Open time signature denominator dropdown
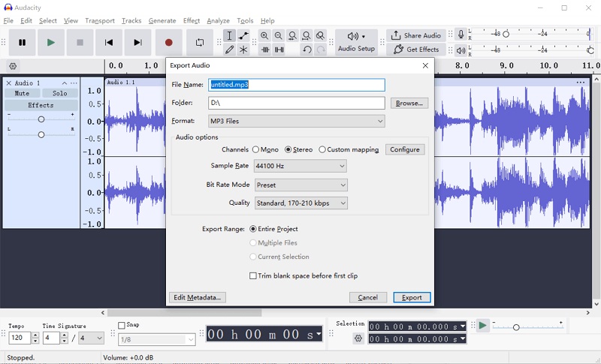Screen dimensions: 601x364 pos(91,338)
